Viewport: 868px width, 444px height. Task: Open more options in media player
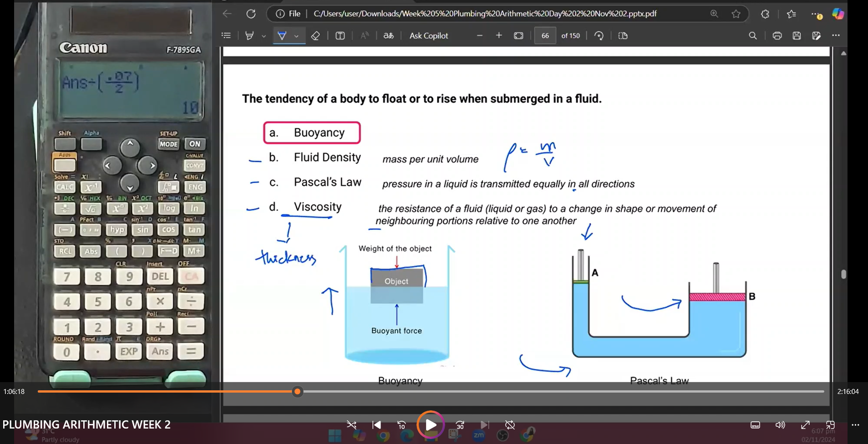[855, 425]
